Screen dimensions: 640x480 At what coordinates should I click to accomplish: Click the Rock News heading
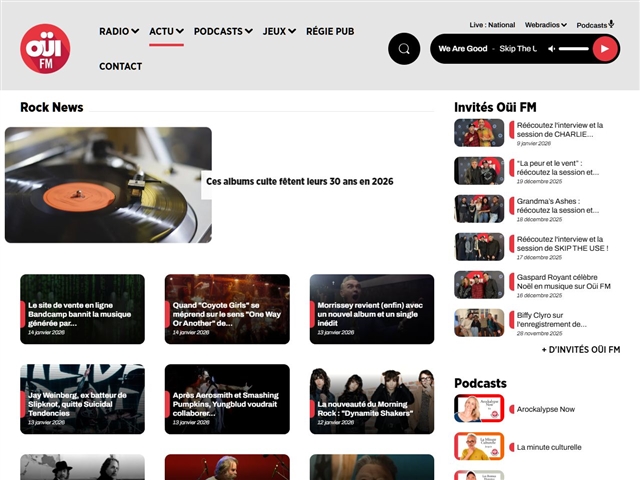click(52, 107)
